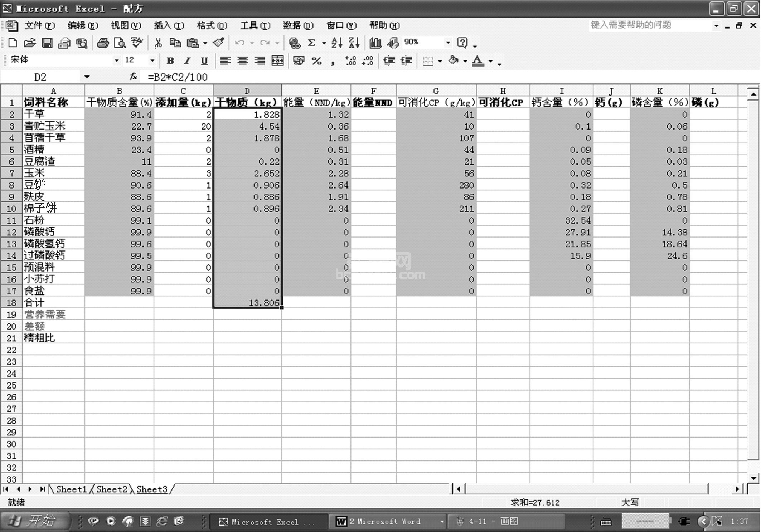The image size is (761, 532).
Task: Click the Format Painter brush icon
Action: [218, 43]
